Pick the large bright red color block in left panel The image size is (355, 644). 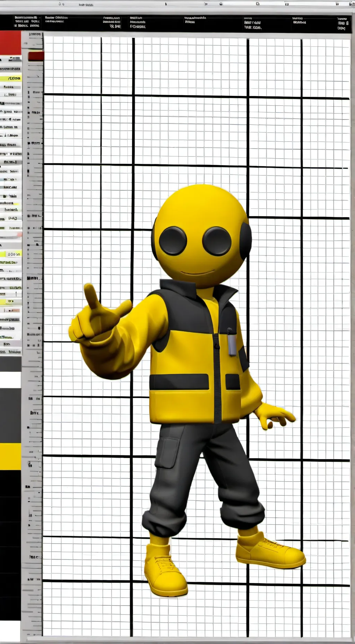[10, 42]
